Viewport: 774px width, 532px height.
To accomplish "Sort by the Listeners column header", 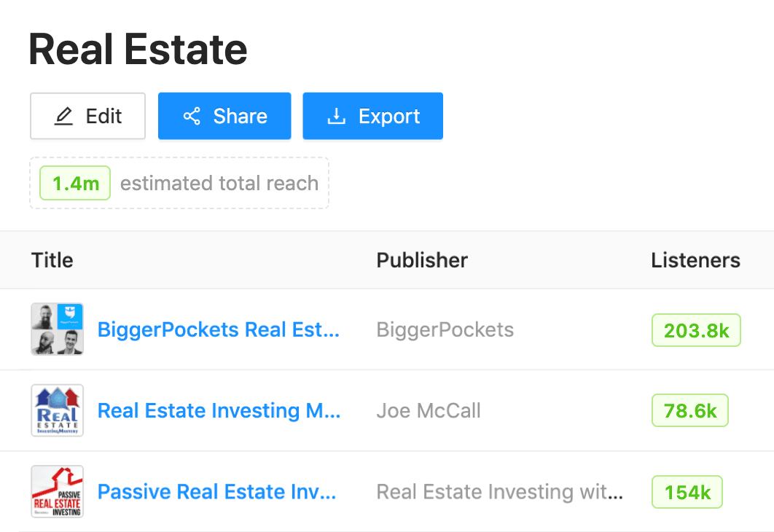I will coord(695,260).
